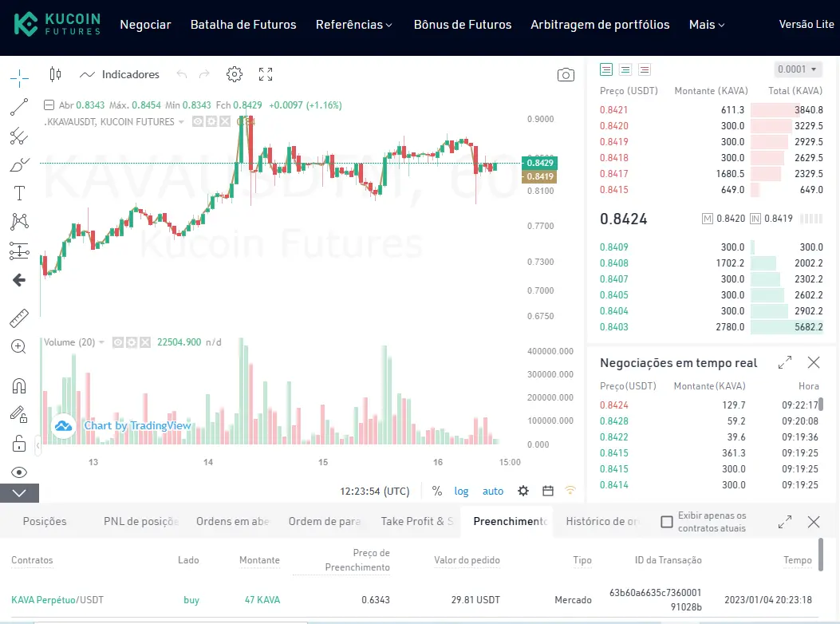Hide the main series via legend eye

tap(198, 122)
